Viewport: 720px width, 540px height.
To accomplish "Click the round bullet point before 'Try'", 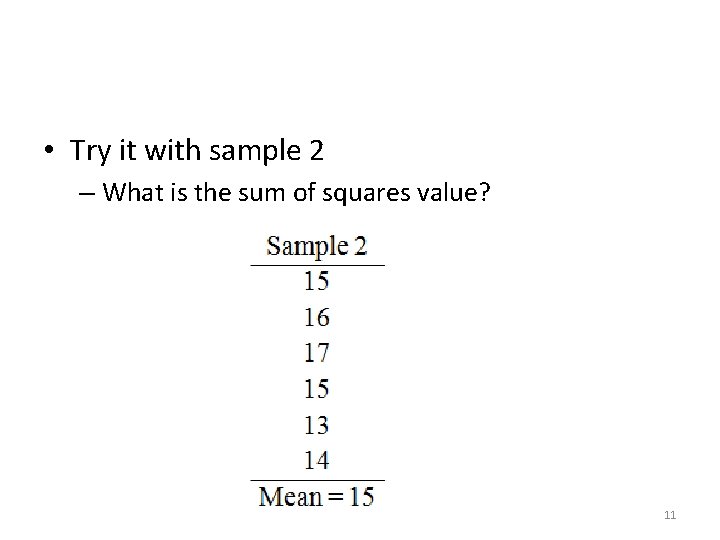I will coord(49,152).
